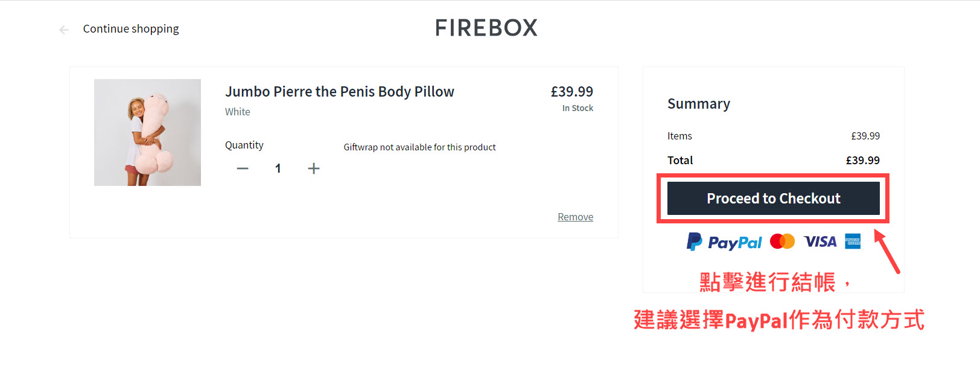Click the Giftwrap not available notice
The height and width of the screenshot is (387, 980).
coord(419,147)
